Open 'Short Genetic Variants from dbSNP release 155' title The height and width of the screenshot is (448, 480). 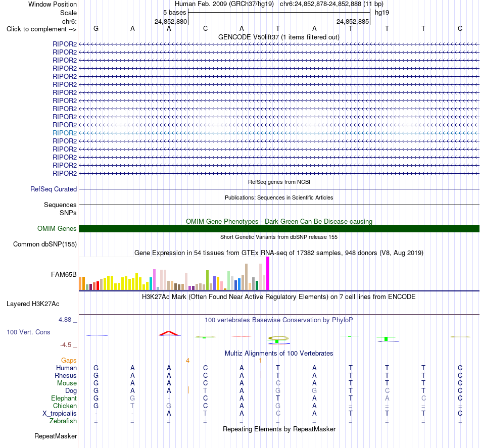pos(279,237)
